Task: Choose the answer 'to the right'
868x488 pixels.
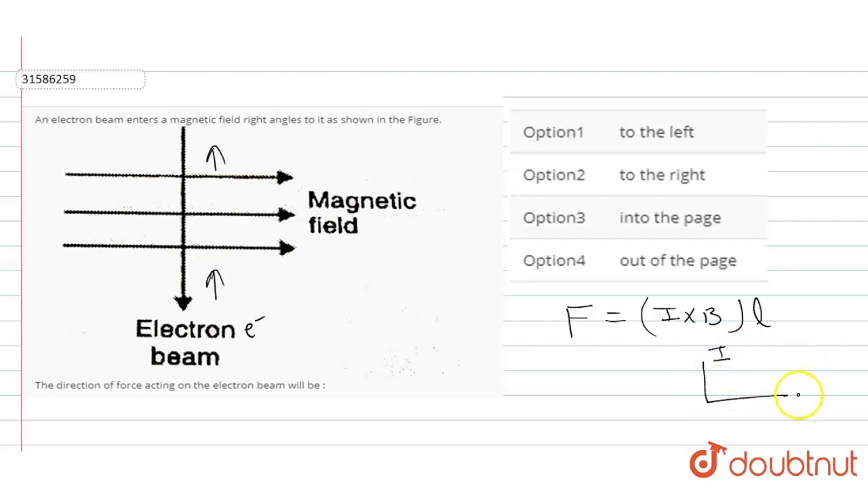Action: 662,175
